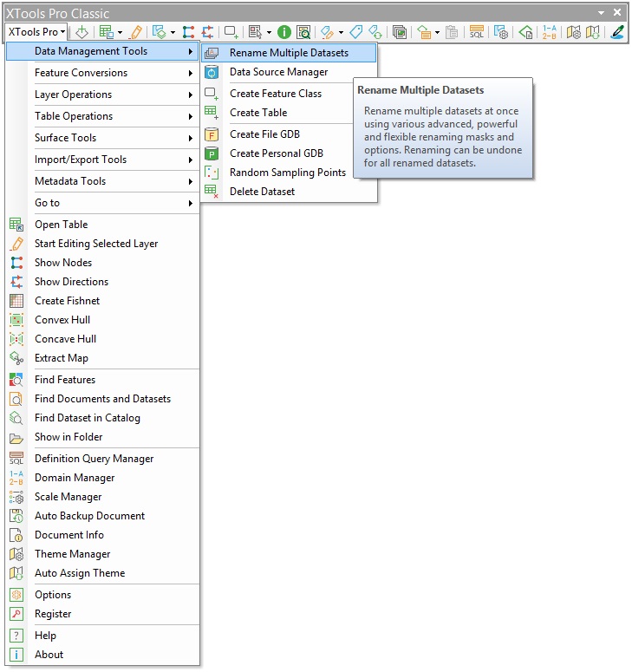Click the Create File GDB cylinder icon

(212, 134)
